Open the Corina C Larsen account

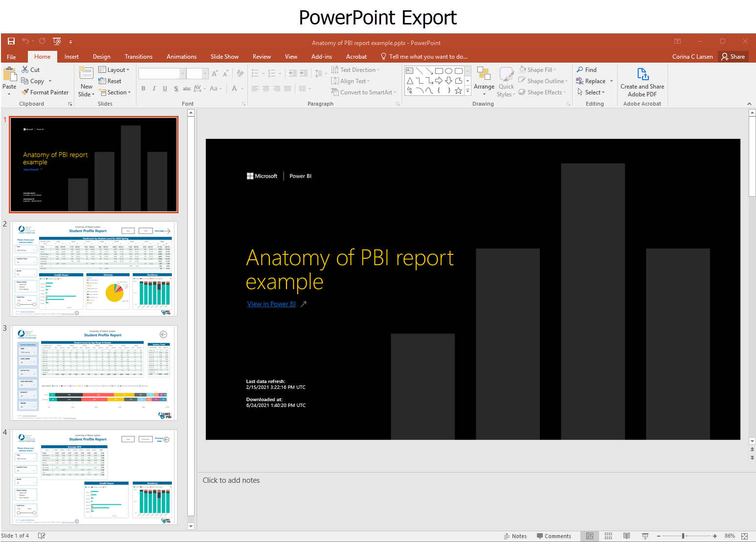692,57
